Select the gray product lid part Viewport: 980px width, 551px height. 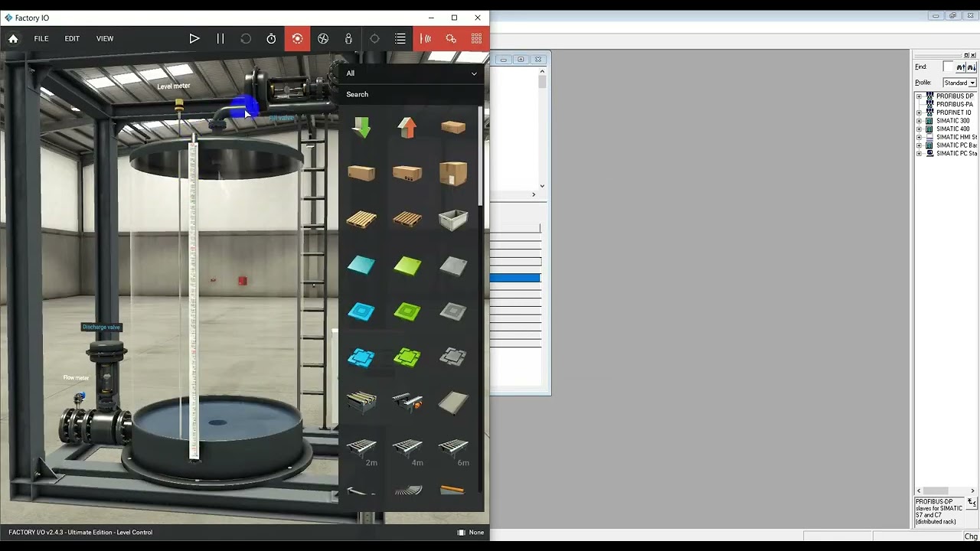(x=453, y=357)
